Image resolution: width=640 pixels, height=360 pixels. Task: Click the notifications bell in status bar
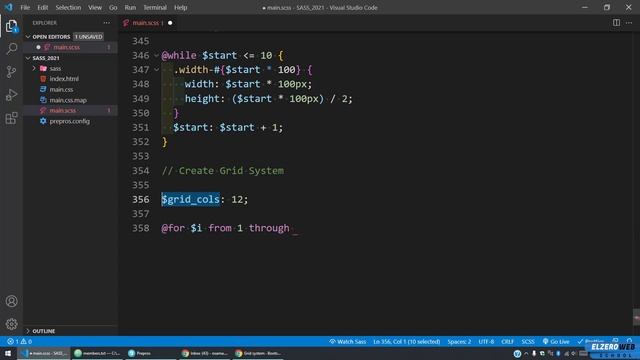[x=629, y=341]
